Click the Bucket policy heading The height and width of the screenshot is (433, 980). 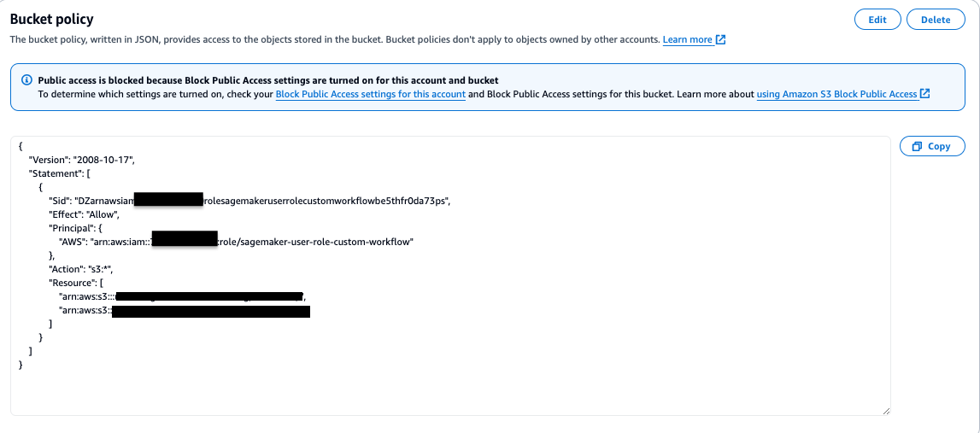(52, 20)
